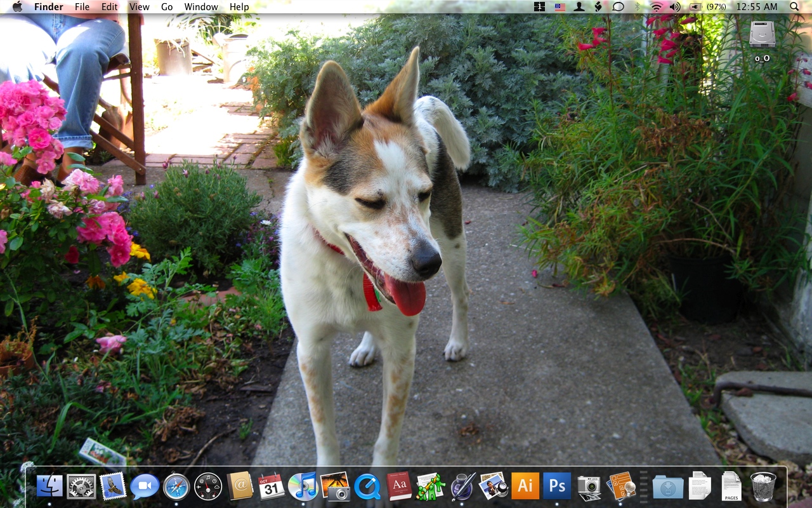Image resolution: width=812 pixels, height=508 pixels.
Task: Launch the green figures app in Dock
Action: (430, 486)
